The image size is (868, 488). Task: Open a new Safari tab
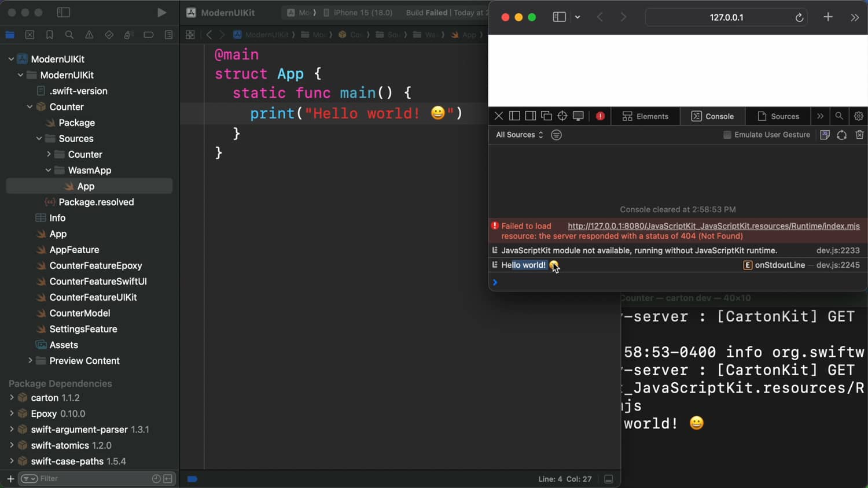[x=828, y=17]
